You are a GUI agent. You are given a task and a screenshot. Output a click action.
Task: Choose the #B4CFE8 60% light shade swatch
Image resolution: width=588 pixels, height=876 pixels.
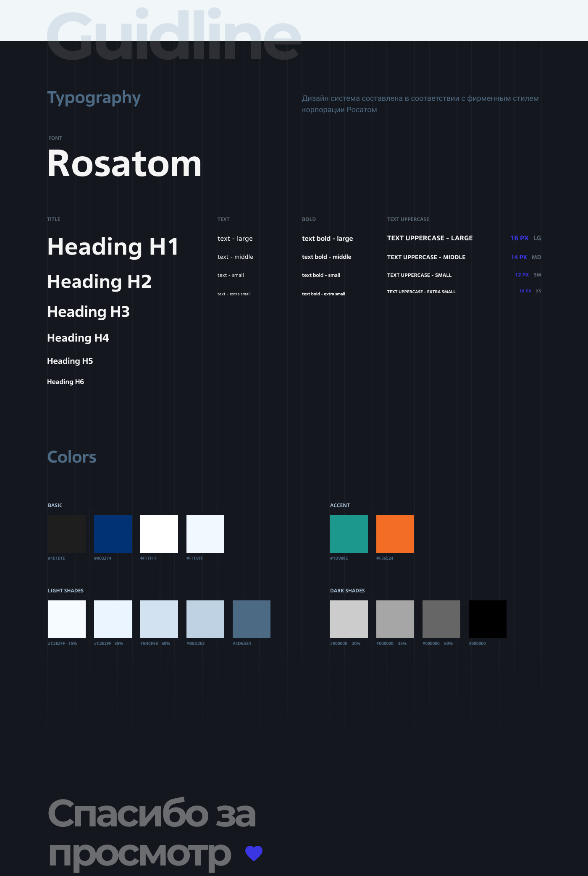pos(159,619)
